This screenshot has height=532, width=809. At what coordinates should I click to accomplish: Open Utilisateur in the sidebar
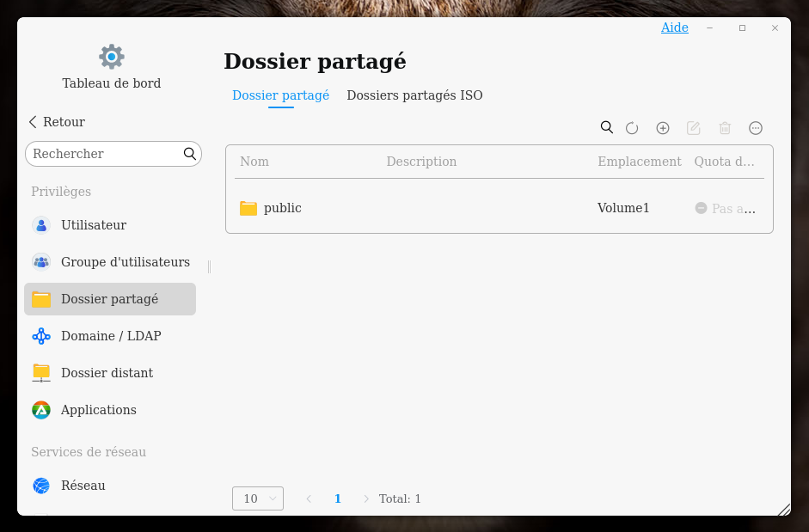(93, 225)
